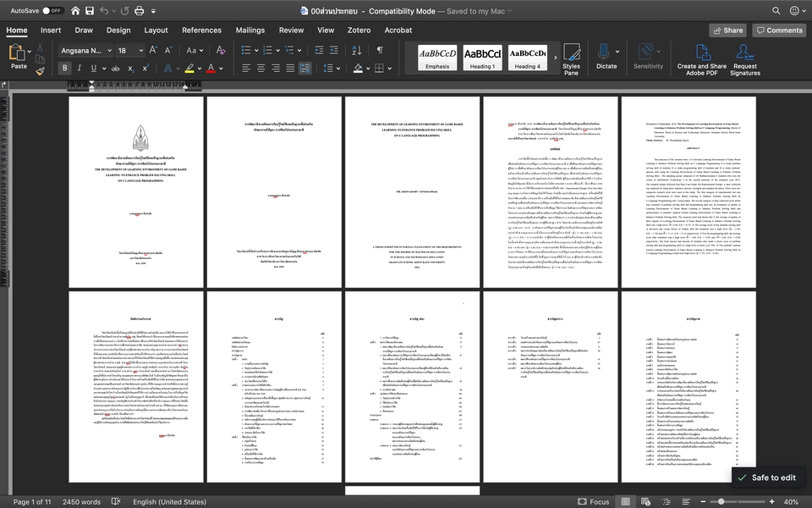Toggle Strikethrough formatting
The height and width of the screenshot is (508, 812).
pyautogui.click(x=116, y=68)
